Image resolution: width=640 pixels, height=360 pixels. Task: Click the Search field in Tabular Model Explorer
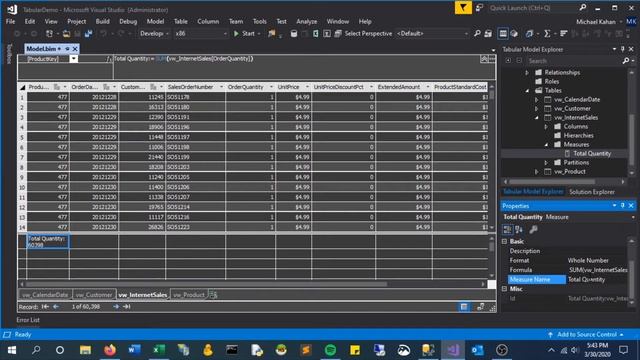573,61
